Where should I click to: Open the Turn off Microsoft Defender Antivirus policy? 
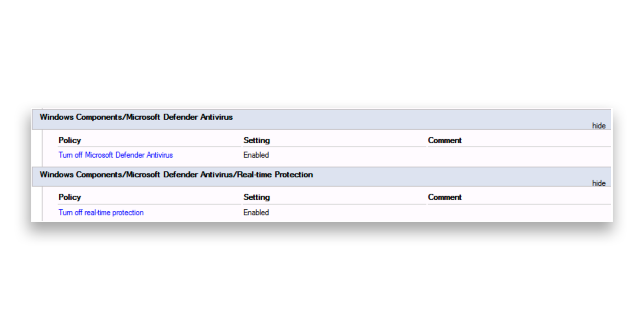(115, 155)
